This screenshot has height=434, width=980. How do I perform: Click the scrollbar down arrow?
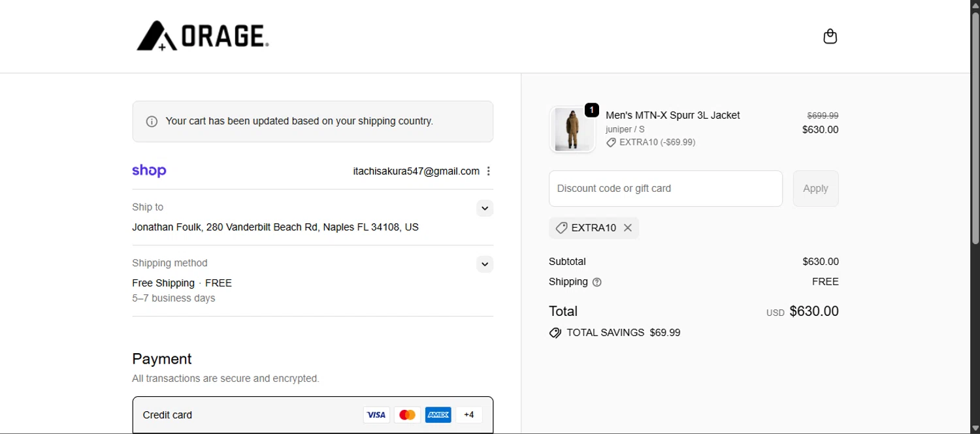point(975,428)
